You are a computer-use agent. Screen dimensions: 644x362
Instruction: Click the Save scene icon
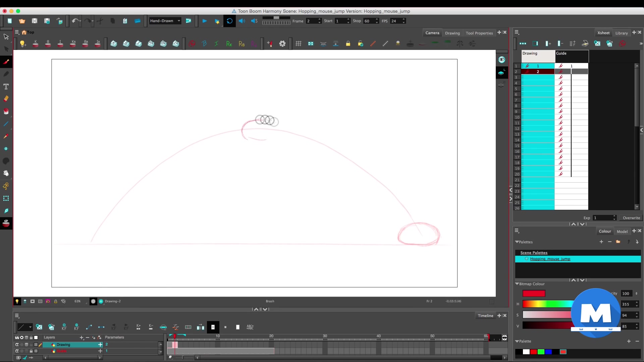[35, 21]
